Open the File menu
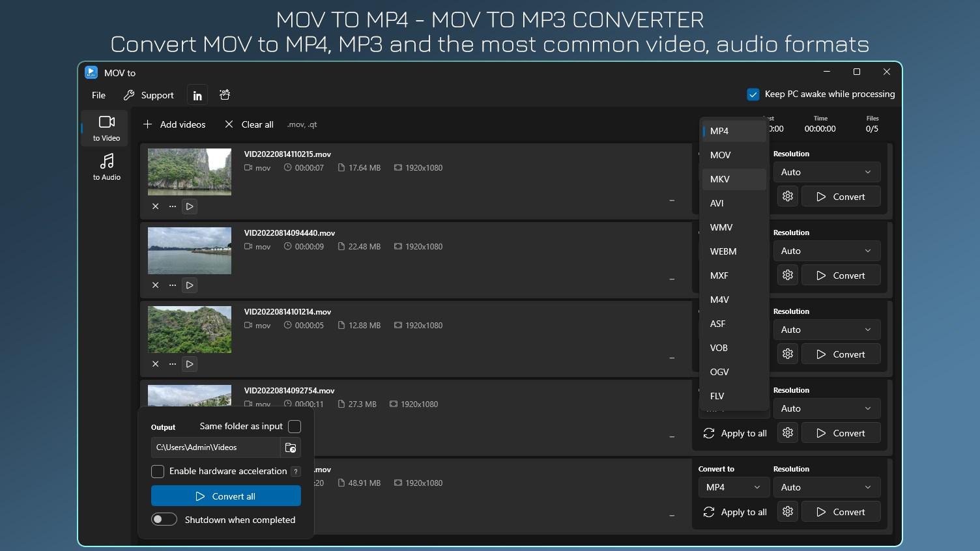980x551 pixels. coord(98,94)
